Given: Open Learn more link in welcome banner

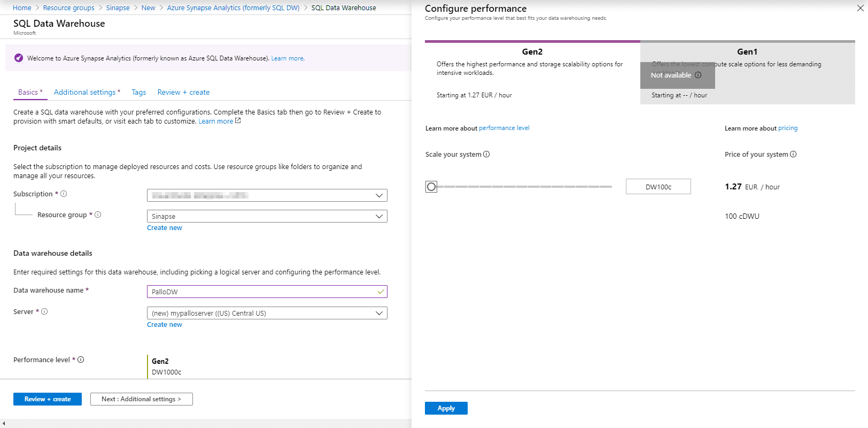Looking at the screenshot, I should (288, 58).
